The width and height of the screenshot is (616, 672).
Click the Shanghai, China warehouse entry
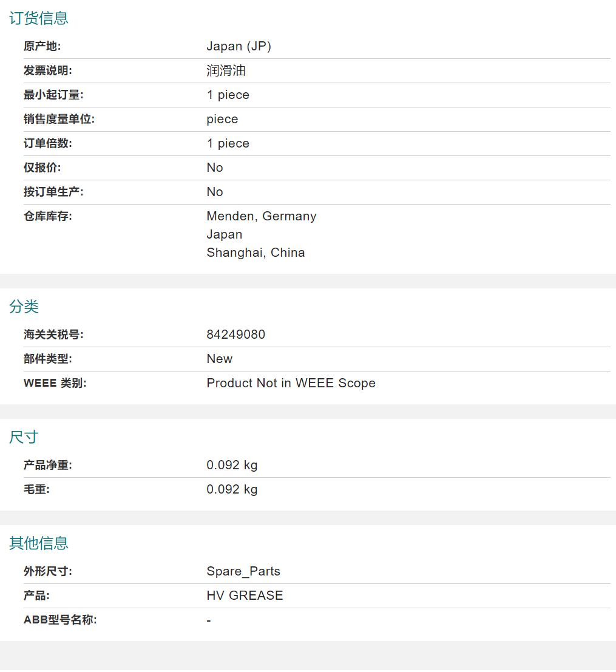click(x=256, y=253)
